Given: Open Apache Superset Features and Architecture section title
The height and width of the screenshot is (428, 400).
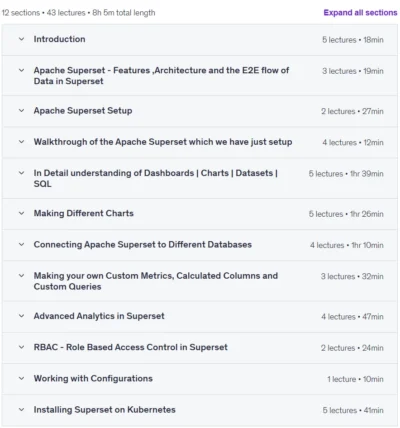Looking at the screenshot, I should point(161,76).
